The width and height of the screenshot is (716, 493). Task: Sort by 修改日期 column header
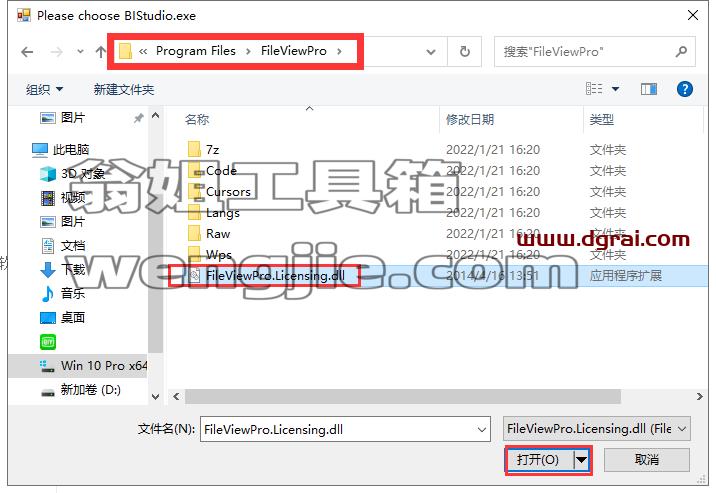tap(470, 120)
